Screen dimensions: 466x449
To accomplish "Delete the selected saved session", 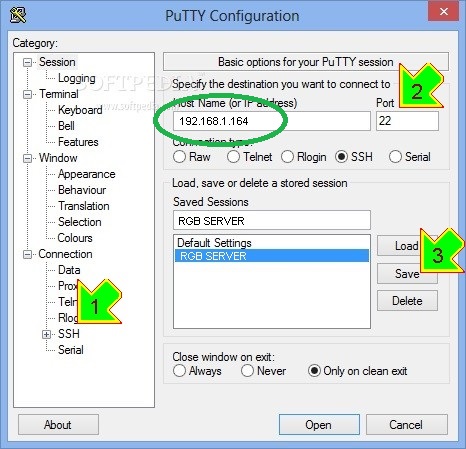I will [x=407, y=301].
